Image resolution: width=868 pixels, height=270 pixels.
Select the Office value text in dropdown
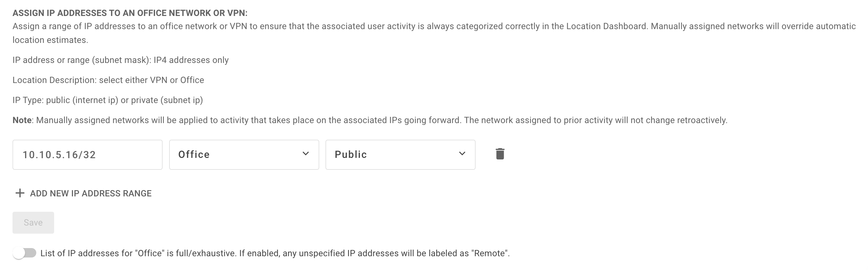click(194, 154)
